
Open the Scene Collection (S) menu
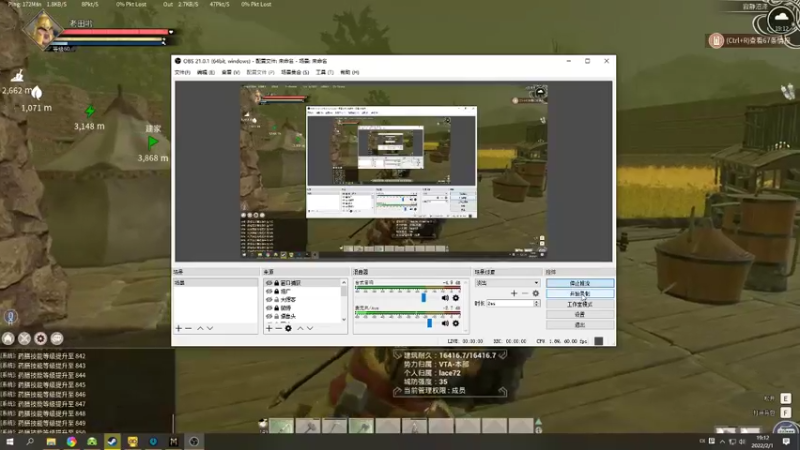[x=295, y=72]
